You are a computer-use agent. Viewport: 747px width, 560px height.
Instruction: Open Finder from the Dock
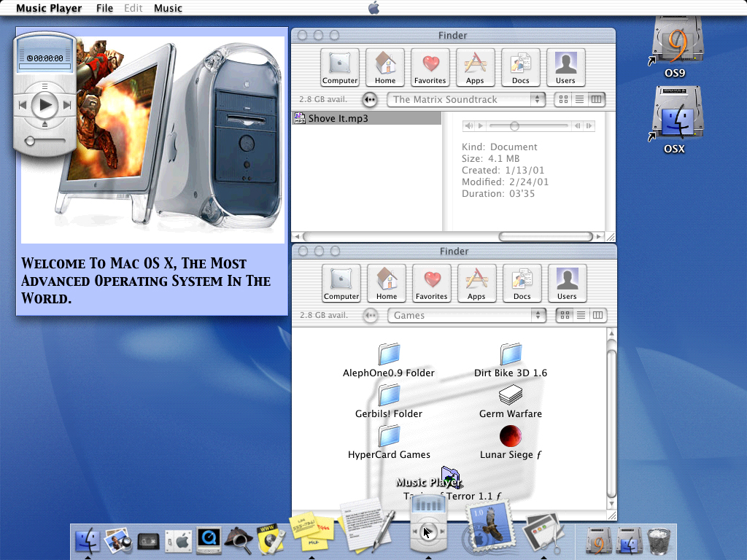click(x=88, y=540)
